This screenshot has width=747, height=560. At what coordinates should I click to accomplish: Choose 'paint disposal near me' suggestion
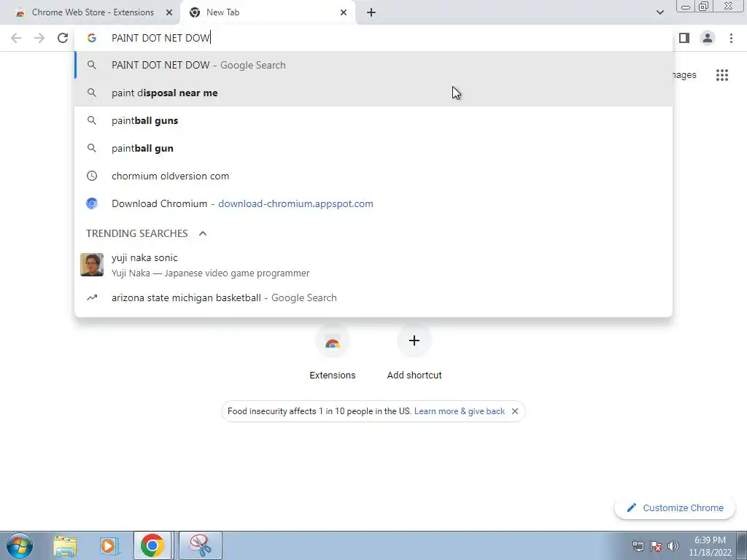pyautogui.click(x=373, y=93)
